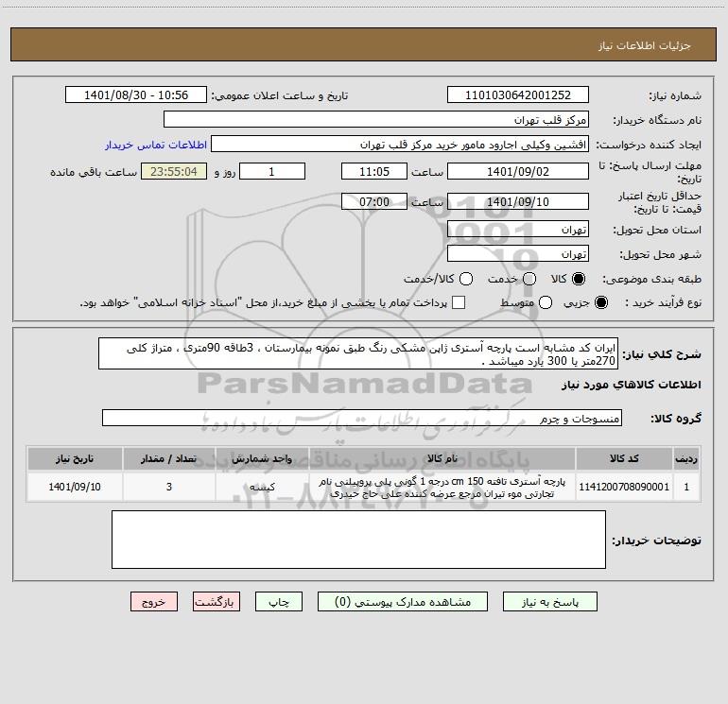
Task: Click the product name cell پارچه آستری تافته
Action: (x=442, y=487)
